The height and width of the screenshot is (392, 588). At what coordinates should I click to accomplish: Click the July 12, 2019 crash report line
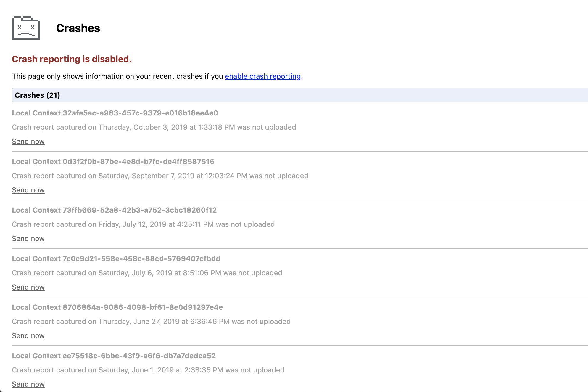pyautogui.click(x=143, y=224)
